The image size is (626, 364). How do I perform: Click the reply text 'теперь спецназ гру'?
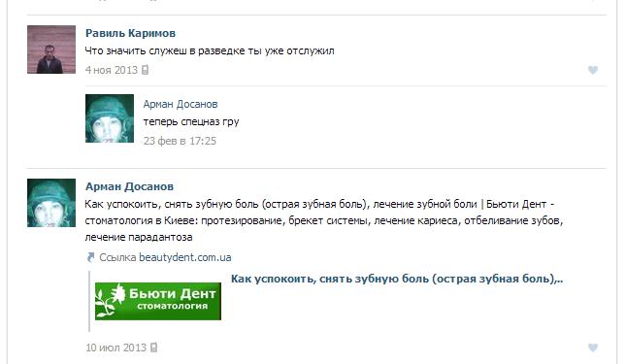[191, 121]
